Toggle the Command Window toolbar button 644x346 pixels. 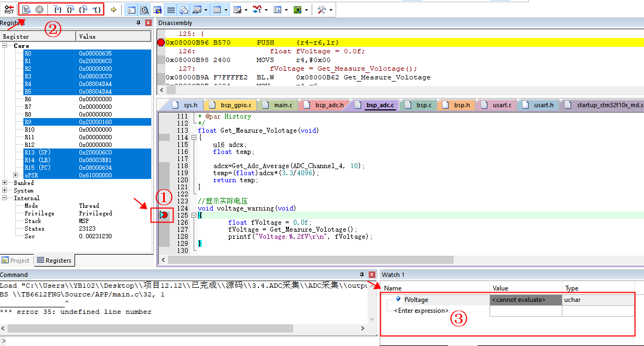(132, 10)
